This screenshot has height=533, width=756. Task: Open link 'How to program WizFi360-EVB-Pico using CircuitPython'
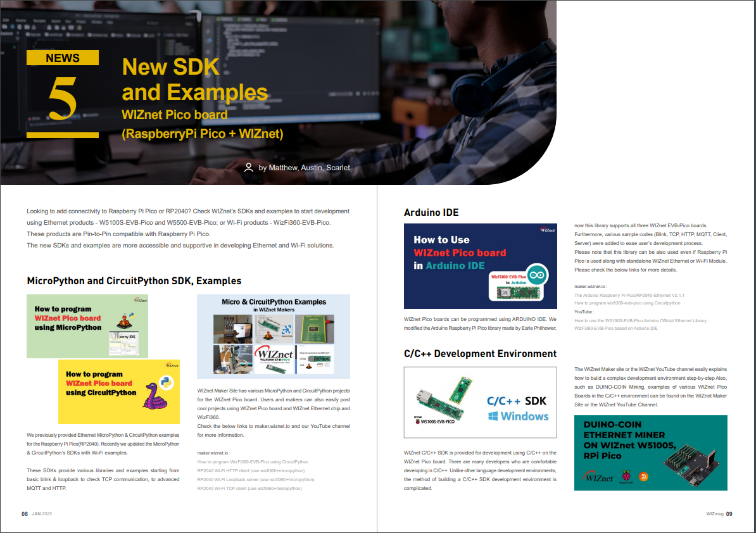pyautogui.click(x=253, y=461)
